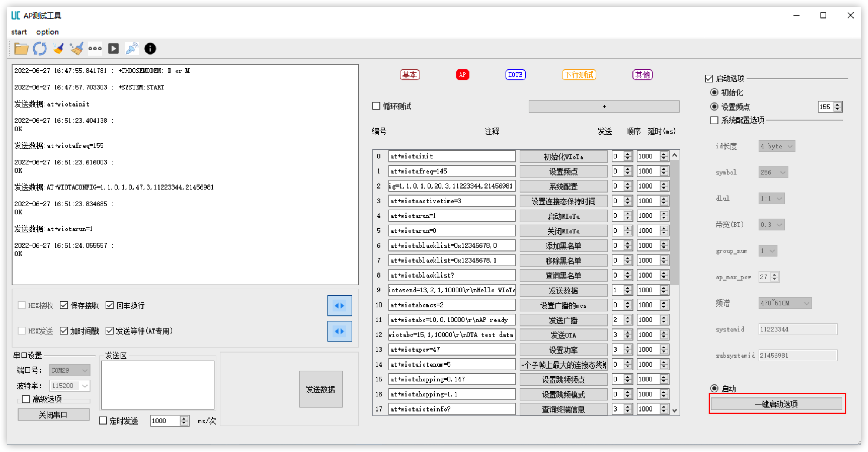This screenshot has width=868, height=452.
Task: Open the 频谱 470~510M dropdown
Action: (x=785, y=303)
